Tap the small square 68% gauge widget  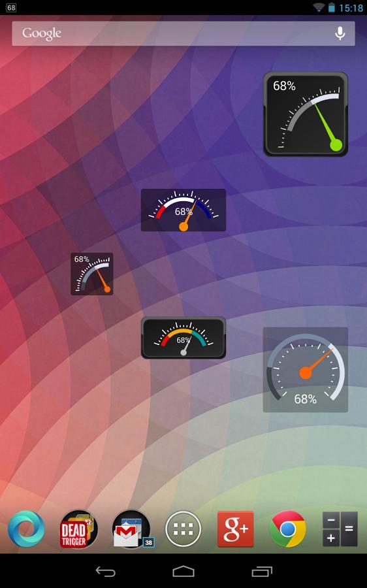(x=92, y=274)
